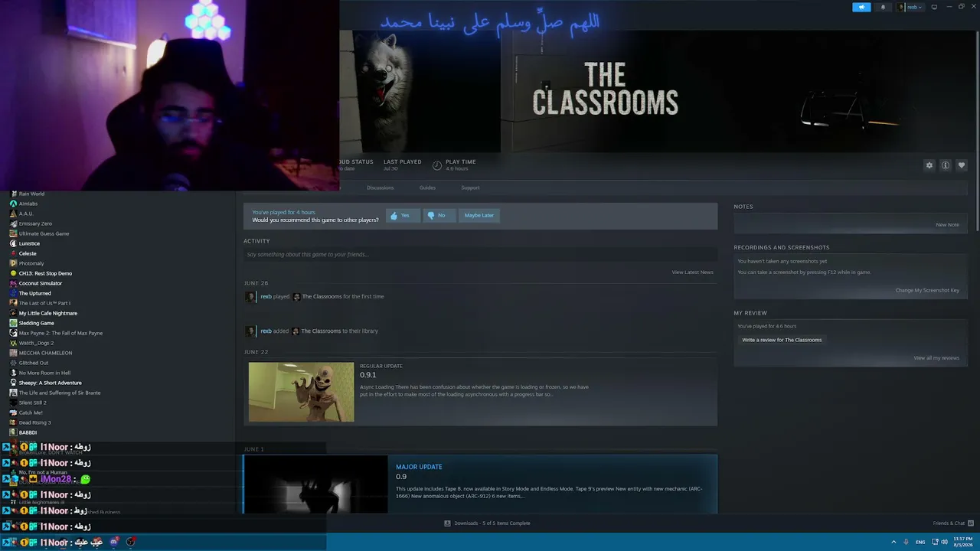
Task: Open the taskbar clock and date
Action: (x=963, y=542)
